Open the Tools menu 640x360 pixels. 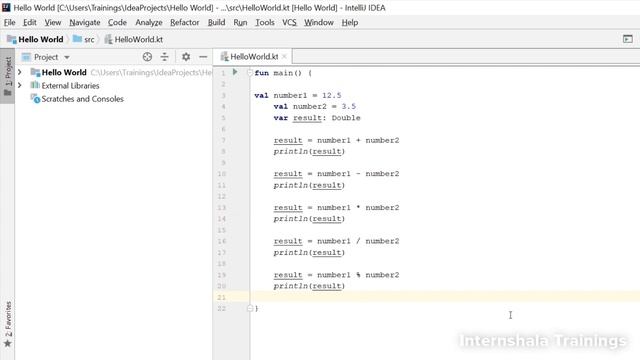(264, 22)
